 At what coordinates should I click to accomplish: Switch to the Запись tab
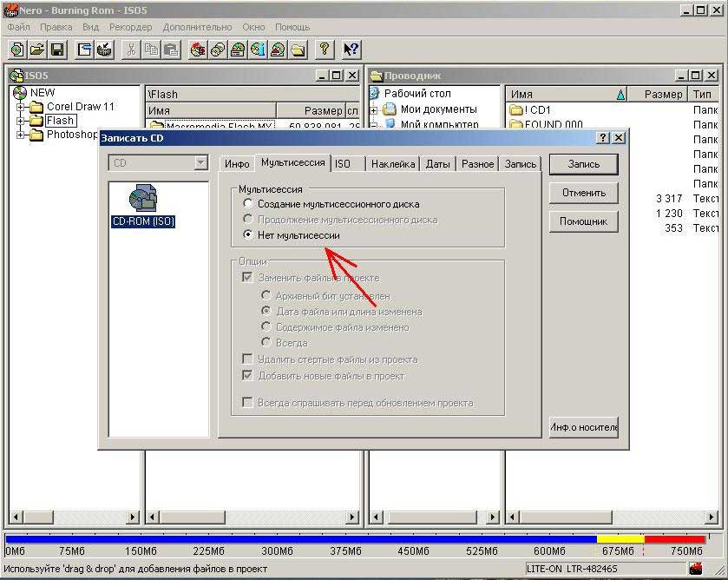(520, 164)
